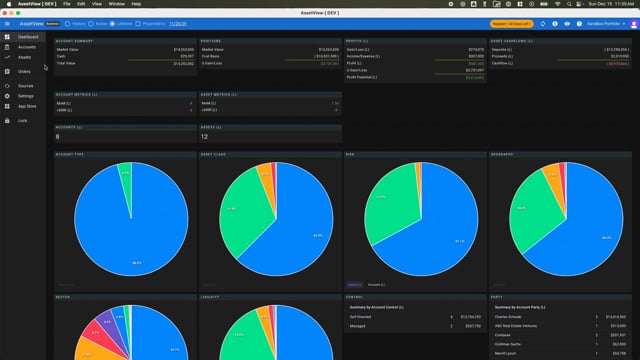Image resolution: width=640 pixels, height=360 pixels.
Task: Open the Apple menu
Action: [x=9, y=4]
